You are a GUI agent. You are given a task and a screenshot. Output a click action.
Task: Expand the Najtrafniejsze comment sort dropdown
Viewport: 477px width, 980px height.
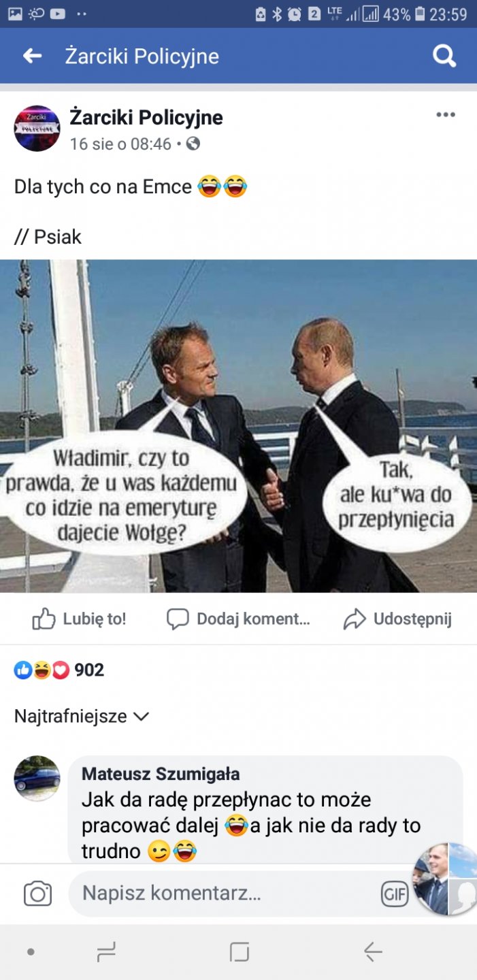82,716
